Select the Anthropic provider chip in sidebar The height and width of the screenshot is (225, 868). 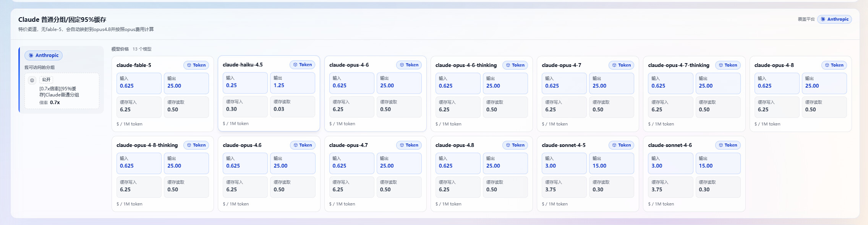(44, 55)
